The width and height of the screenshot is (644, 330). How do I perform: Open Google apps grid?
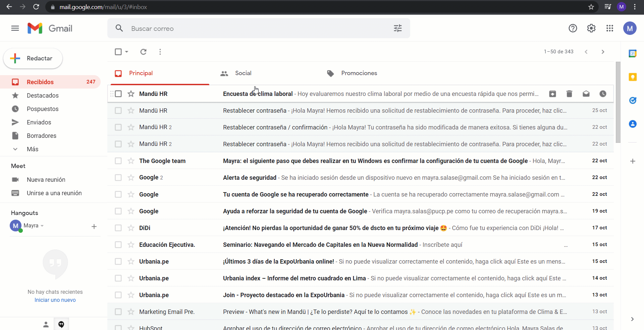[610, 29]
